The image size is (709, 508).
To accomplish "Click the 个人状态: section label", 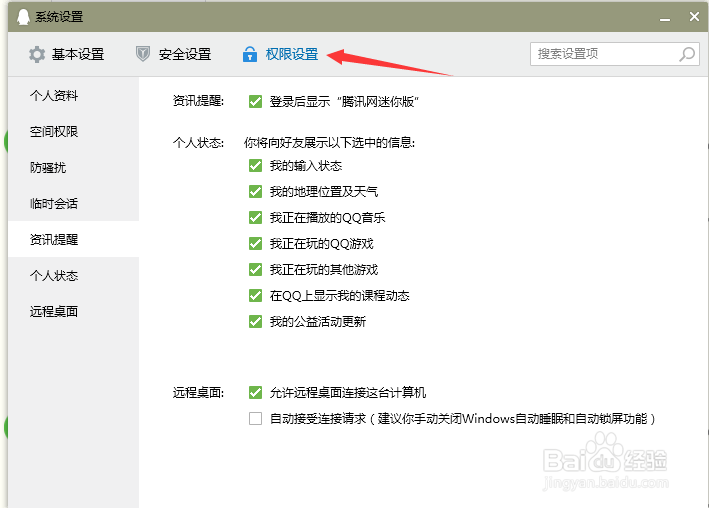I will click(x=198, y=143).
